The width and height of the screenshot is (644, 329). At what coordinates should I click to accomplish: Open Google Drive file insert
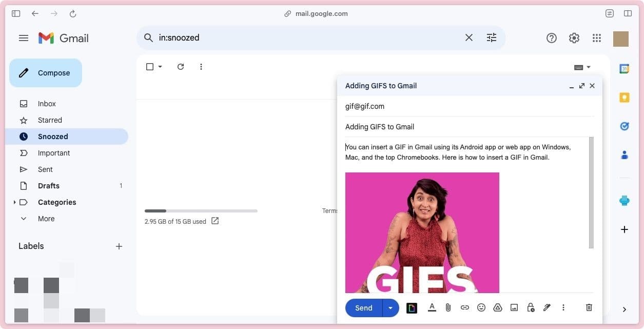pyautogui.click(x=497, y=307)
